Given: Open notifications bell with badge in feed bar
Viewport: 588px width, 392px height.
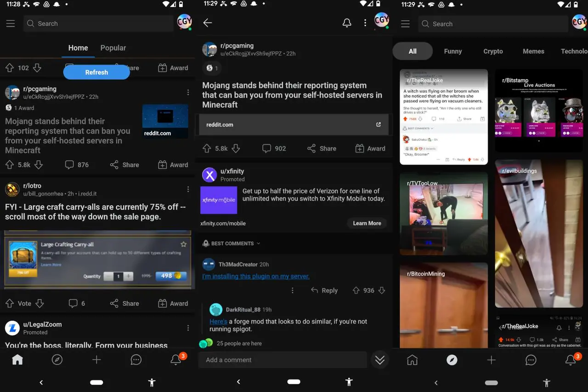Looking at the screenshot, I should (x=176, y=359).
